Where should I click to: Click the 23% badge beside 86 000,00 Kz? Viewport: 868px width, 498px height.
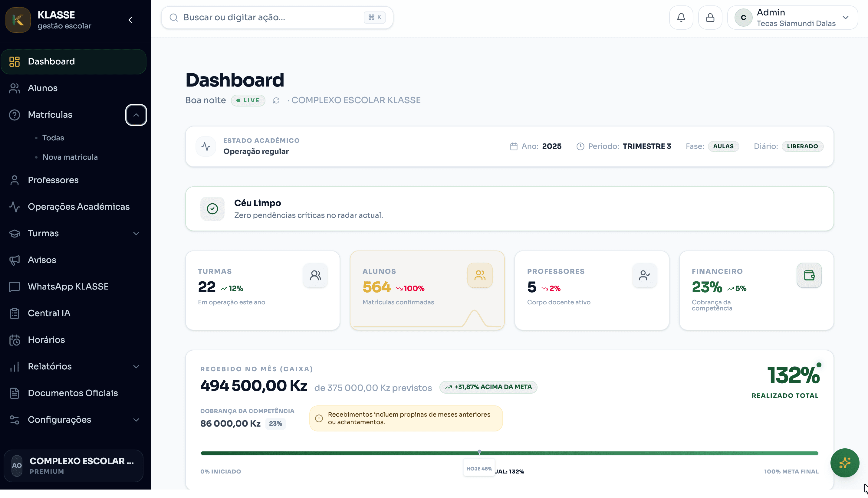coord(275,424)
